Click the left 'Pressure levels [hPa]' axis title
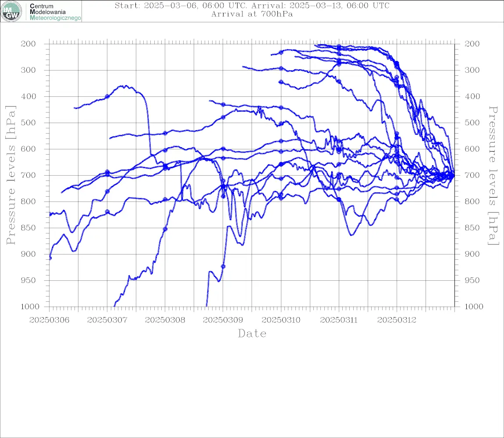This screenshot has height=438, width=504. point(11,175)
